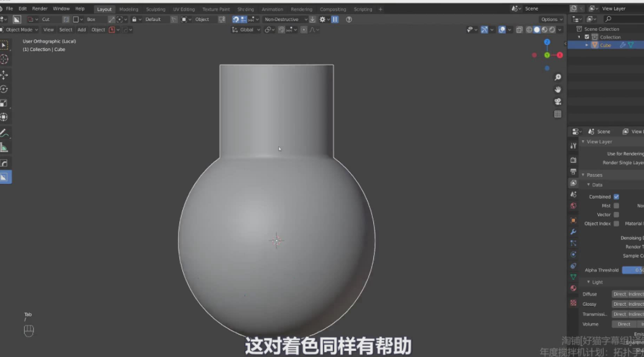Switch to orthographic grid view icon
Image resolution: width=644 pixels, height=357 pixels.
click(x=558, y=114)
